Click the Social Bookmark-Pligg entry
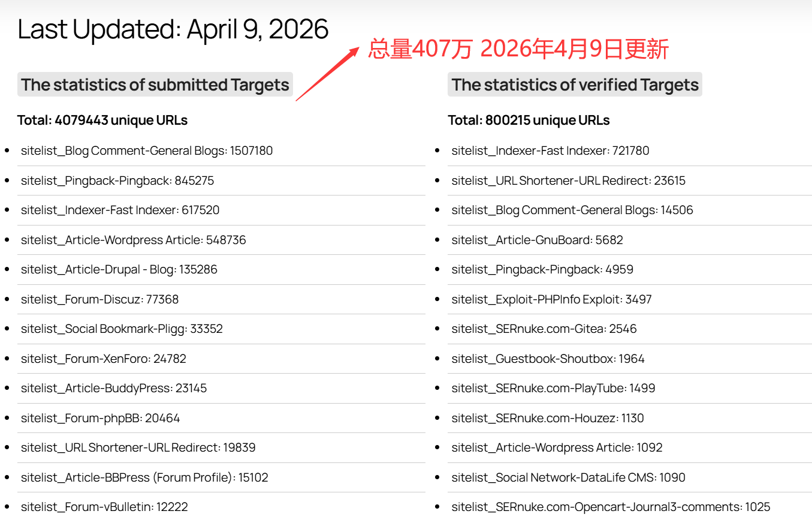Image resolution: width=812 pixels, height=520 pixels. (122, 329)
